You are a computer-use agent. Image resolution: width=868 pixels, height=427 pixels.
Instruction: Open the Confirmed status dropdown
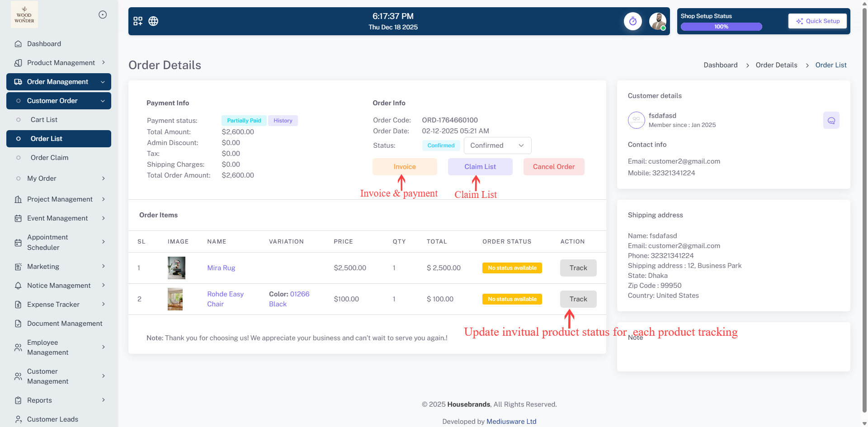497,145
